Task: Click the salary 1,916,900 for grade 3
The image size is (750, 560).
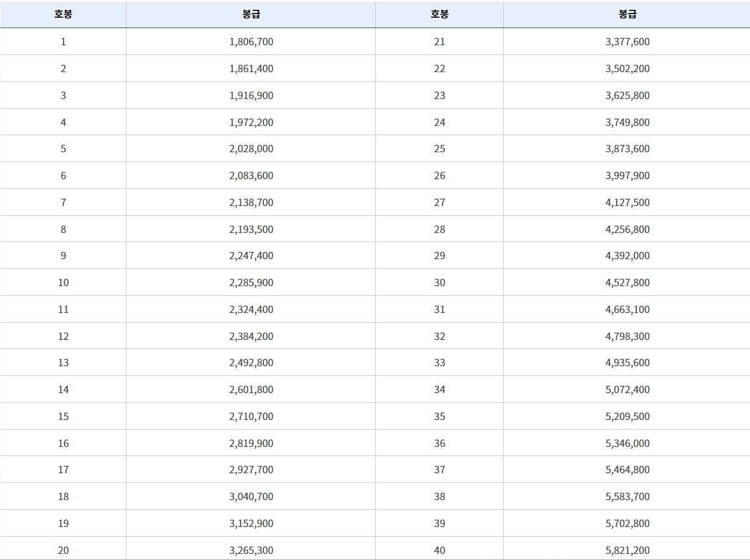Action: [x=251, y=95]
